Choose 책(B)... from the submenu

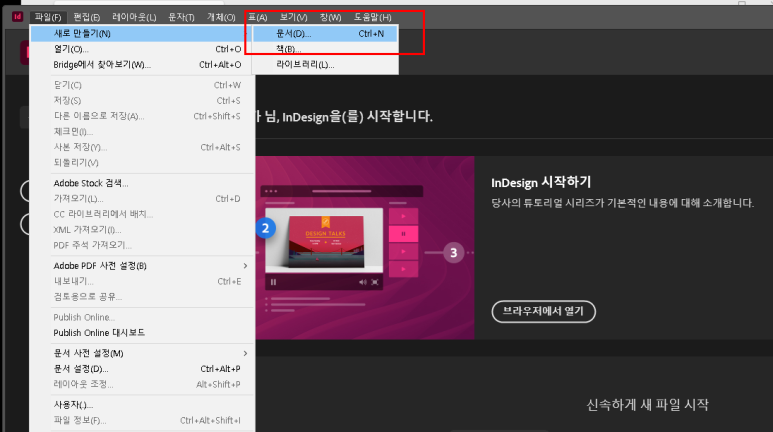pos(325,49)
